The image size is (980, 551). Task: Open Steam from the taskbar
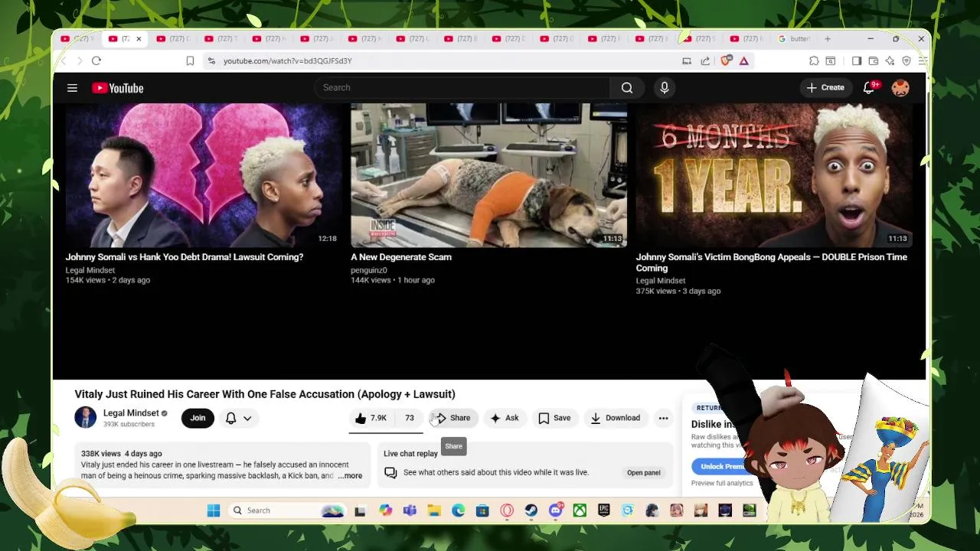point(531,510)
